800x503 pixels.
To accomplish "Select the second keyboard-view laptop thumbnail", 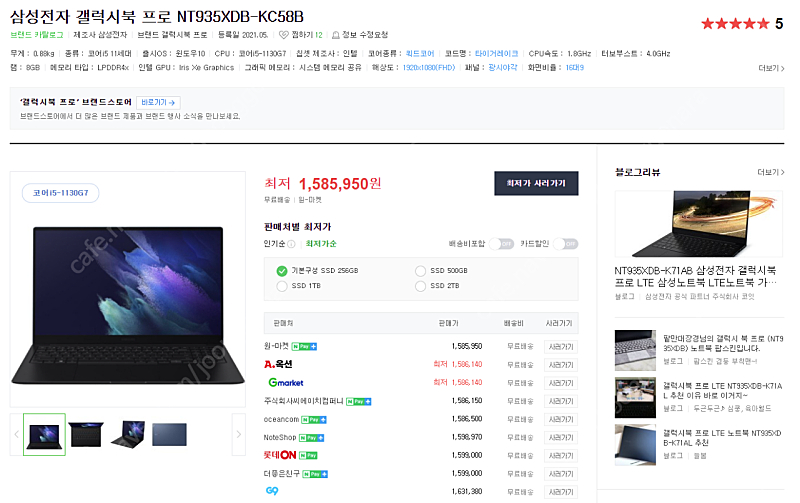I will [86, 435].
